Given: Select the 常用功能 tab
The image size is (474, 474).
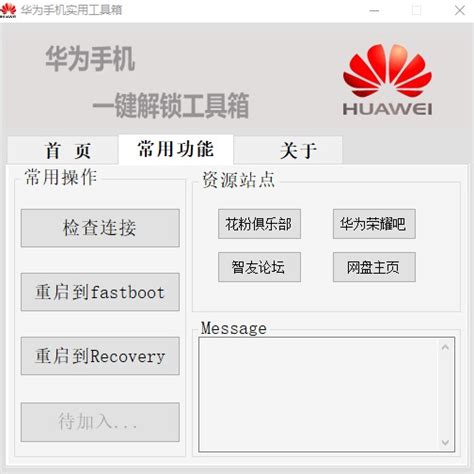Looking at the screenshot, I should click(176, 149).
